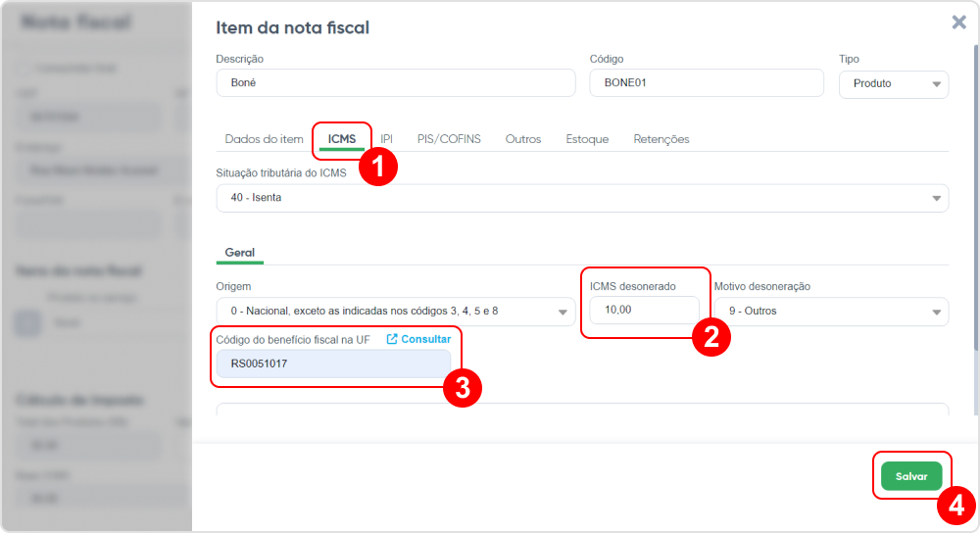Click the Código do benefício fiscal na UF label
This screenshot has height=533, width=980.
coord(292,339)
